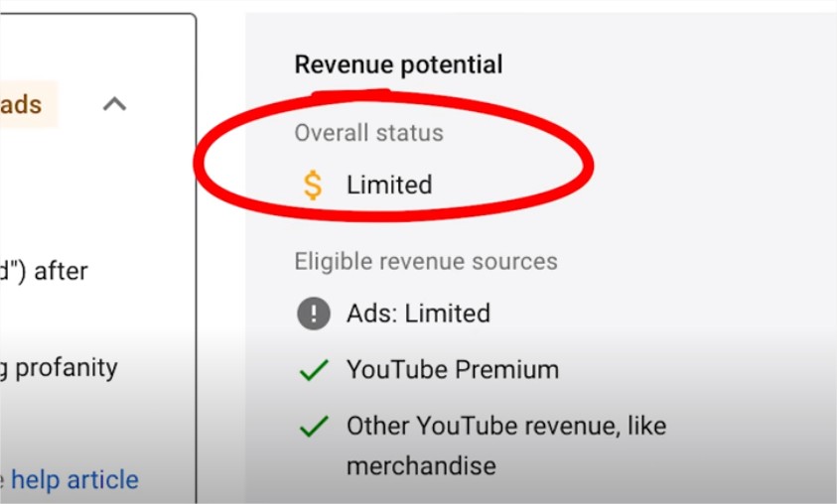The width and height of the screenshot is (837, 504).
Task: Click the Limited status text beside dollar icon
Action: point(389,185)
